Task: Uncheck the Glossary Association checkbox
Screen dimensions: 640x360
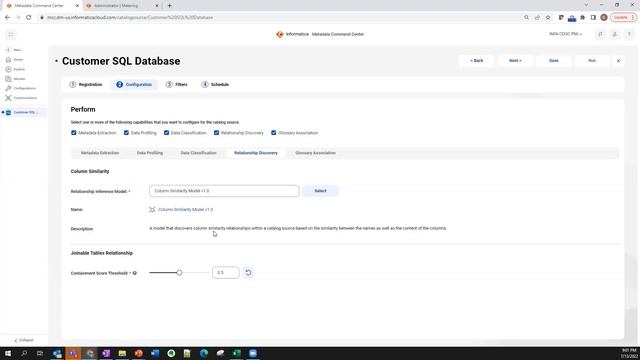Action: tap(273, 133)
